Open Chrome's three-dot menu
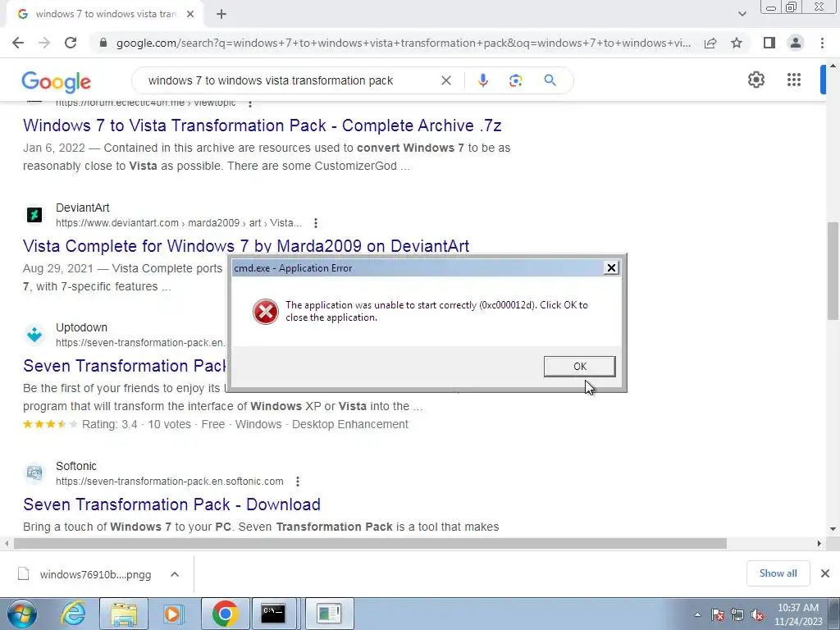The width and height of the screenshot is (840, 630). pyautogui.click(x=822, y=43)
